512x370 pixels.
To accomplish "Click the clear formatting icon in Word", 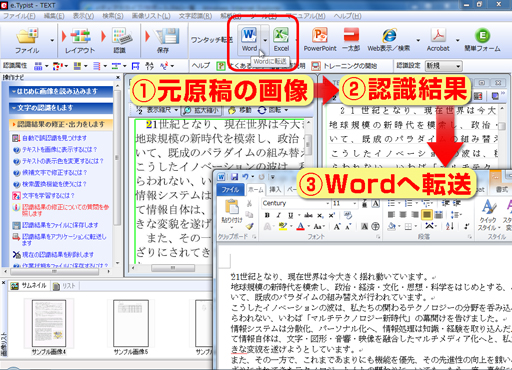I will [x=348, y=215].
